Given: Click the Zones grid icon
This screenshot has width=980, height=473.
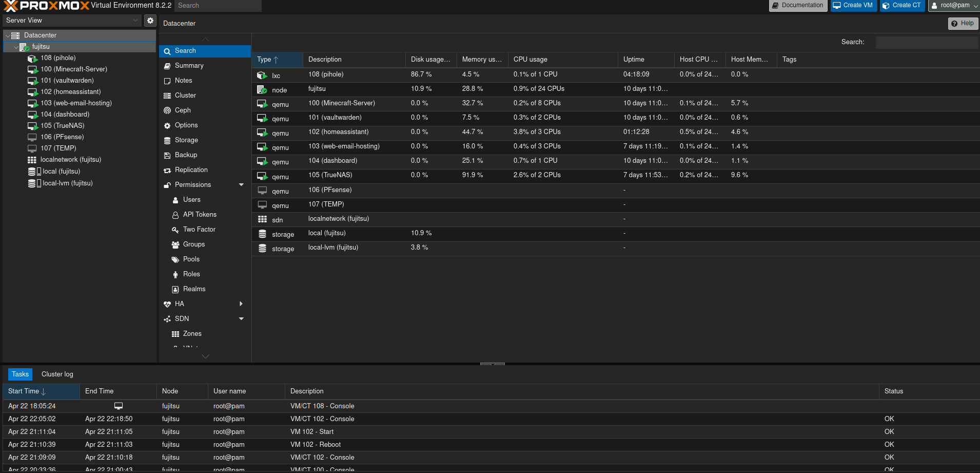Looking at the screenshot, I should coord(175,334).
